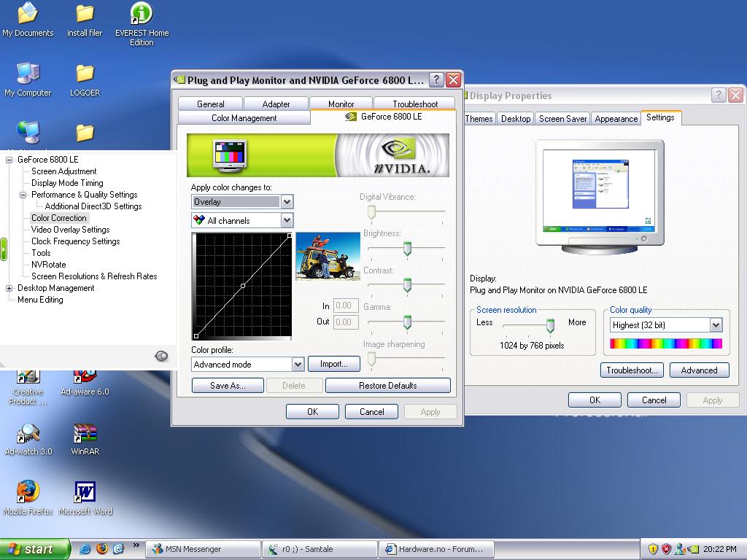Open the Apply color changes to dropdown
The height and width of the screenshot is (560, 747).
(287, 202)
